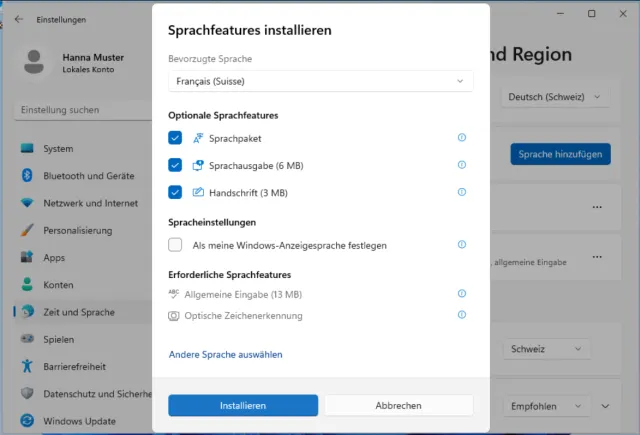Image resolution: width=640 pixels, height=435 pixels.
Task: Click the Windows Update sidebar icon
Action: click(27, 420)
